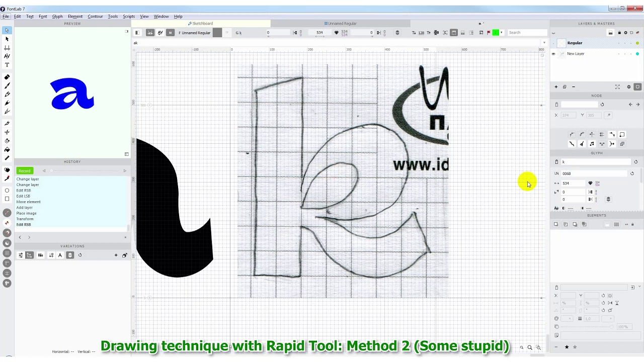Toggle lock icon in Layers header

[x=619, y=33]
